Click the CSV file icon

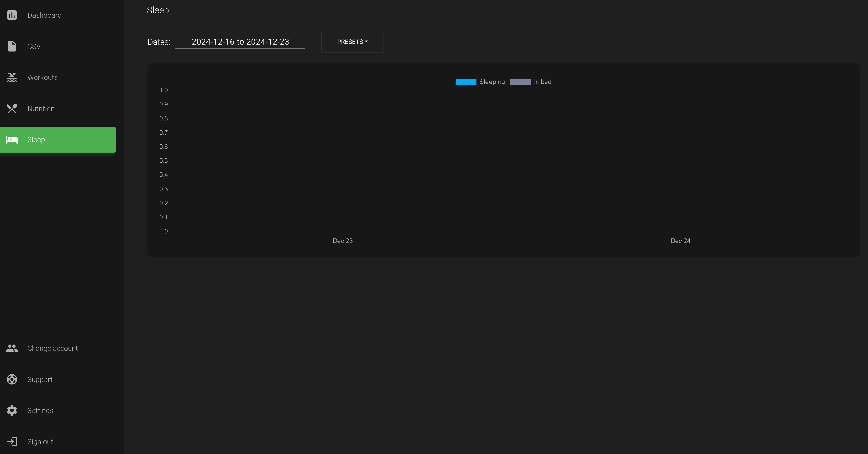point(12,46)
